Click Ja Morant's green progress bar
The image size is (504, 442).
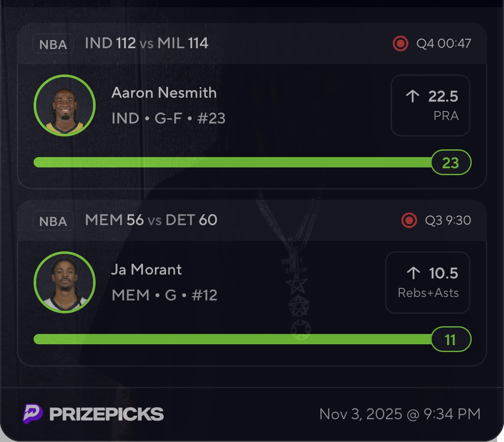233,339
